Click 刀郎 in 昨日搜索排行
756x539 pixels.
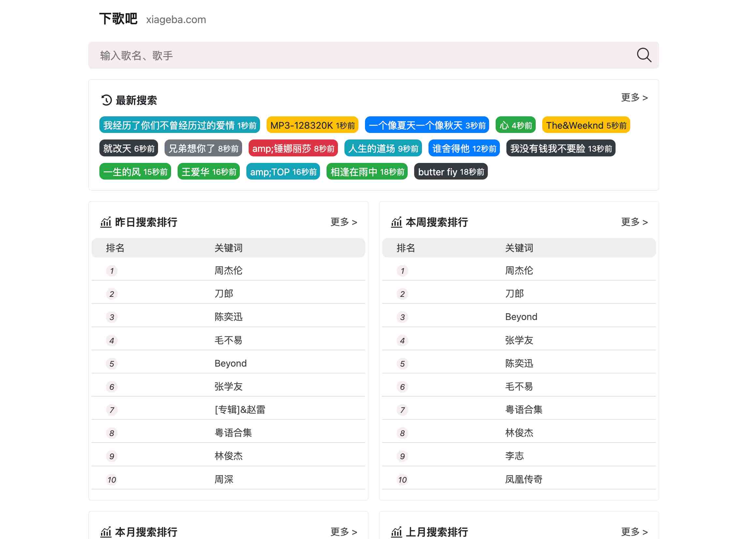tap(224, 294)
